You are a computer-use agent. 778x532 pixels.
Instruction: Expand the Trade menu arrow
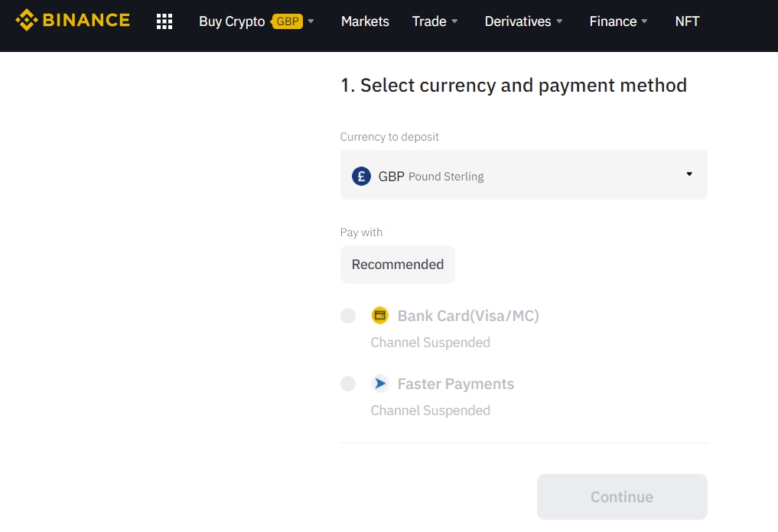(x=454, y=21)
